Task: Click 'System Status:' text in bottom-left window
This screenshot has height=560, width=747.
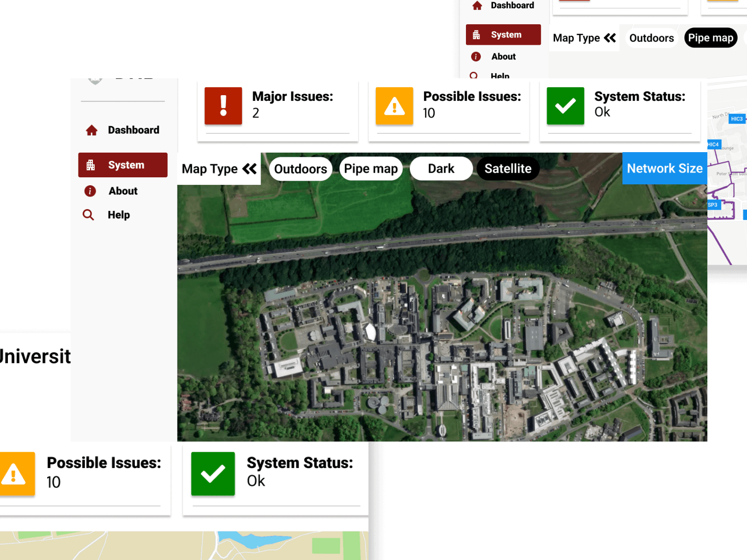Action: pyautogui.click(x=300, y=463)
